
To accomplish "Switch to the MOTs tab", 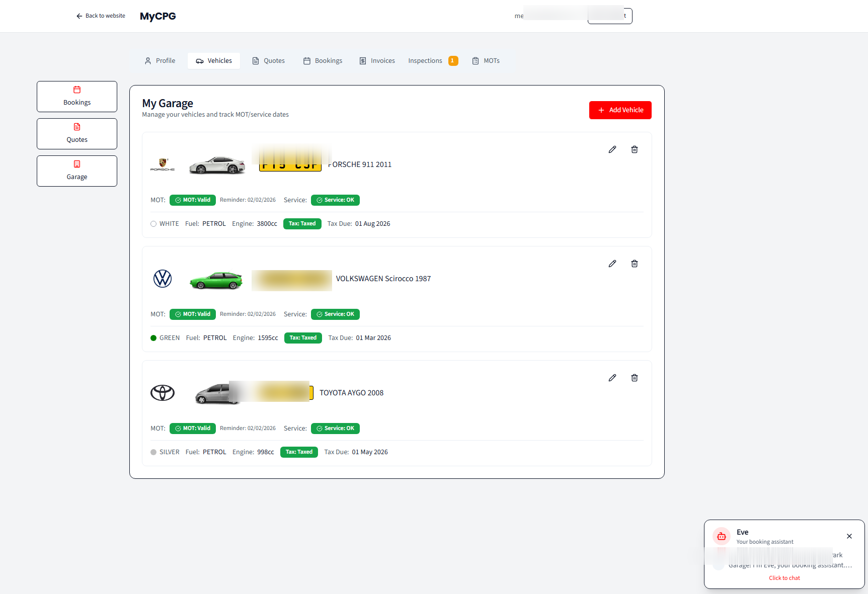I will click(x=486, y=61).
